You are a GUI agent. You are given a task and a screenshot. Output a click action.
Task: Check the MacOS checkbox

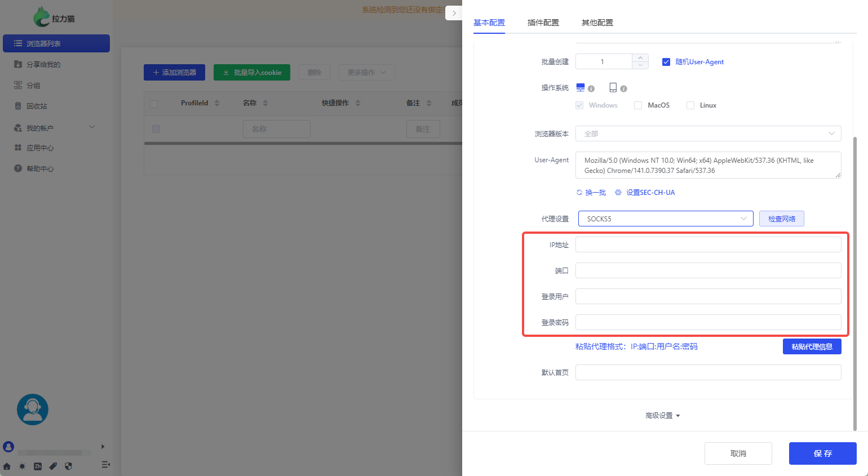(638, 105)
